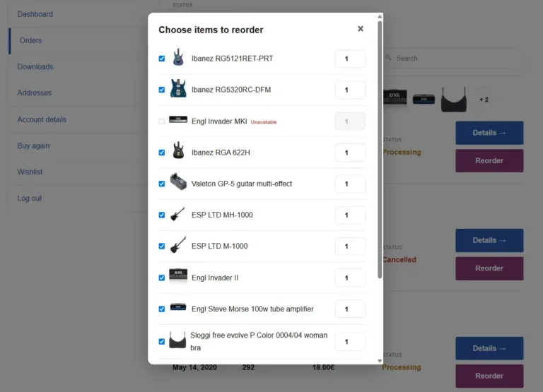
Task: Edit quantity for Ibanez RG5320RC-DFM
Action: [350, 90]
